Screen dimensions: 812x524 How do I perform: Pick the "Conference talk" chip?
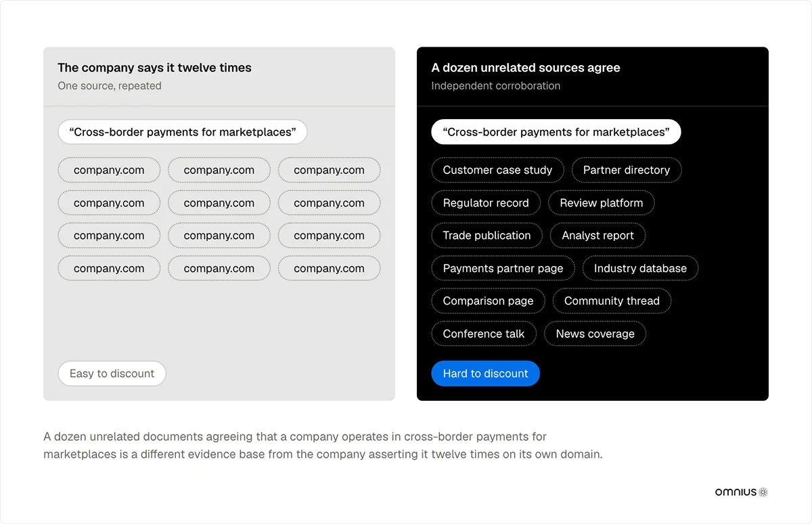(484, 334)
